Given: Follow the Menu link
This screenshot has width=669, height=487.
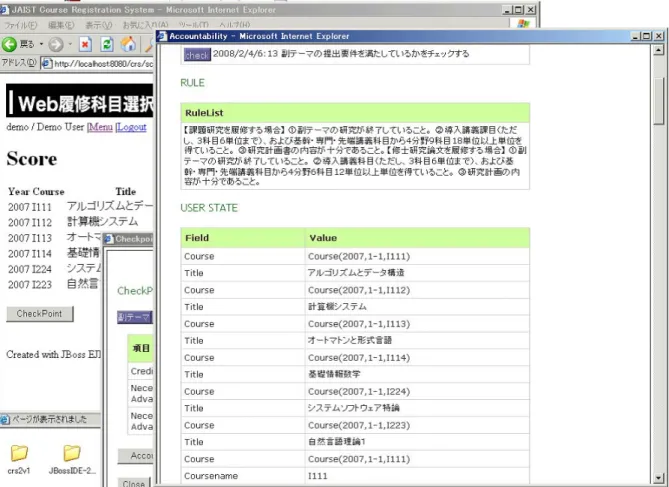Looking at the screenshot, I should (100, 127).
